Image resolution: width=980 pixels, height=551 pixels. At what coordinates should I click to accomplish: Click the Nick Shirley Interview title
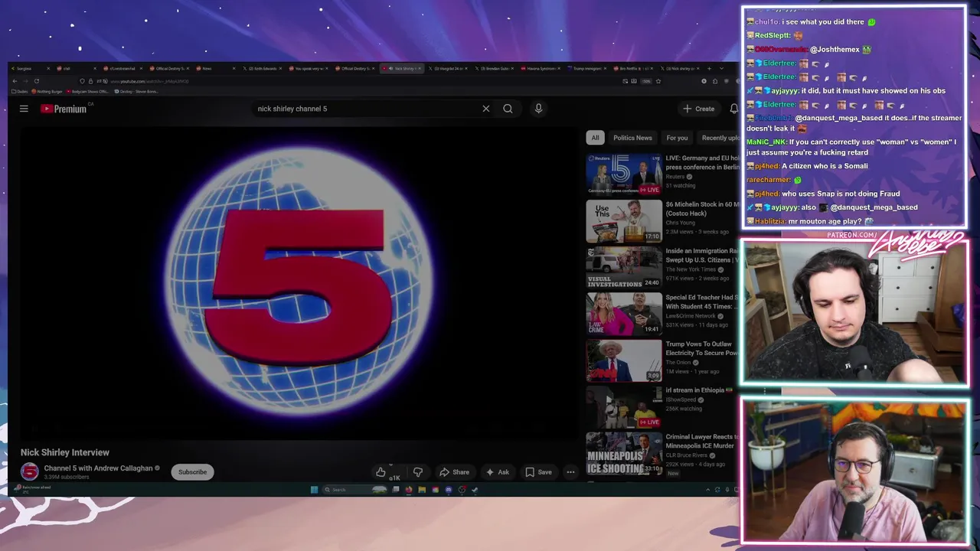(x=65, y=452)
